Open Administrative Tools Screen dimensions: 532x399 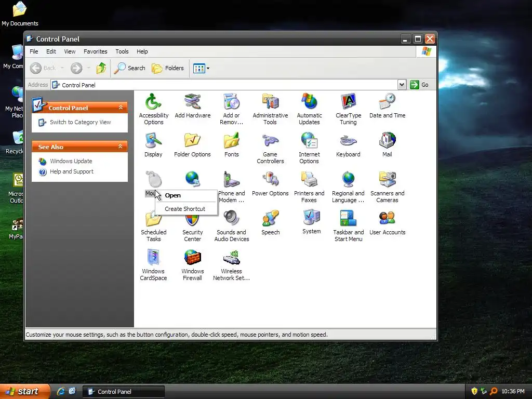(x=270, y=109)
